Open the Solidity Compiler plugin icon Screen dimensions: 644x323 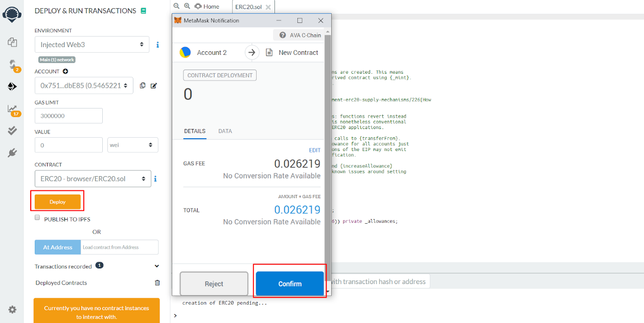coord(12,64)
